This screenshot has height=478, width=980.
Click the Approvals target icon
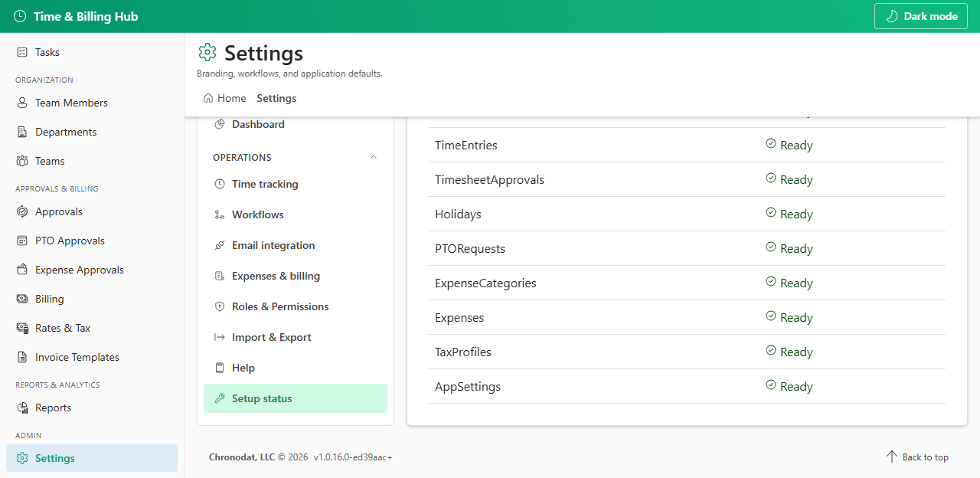[x=22, y=211]
